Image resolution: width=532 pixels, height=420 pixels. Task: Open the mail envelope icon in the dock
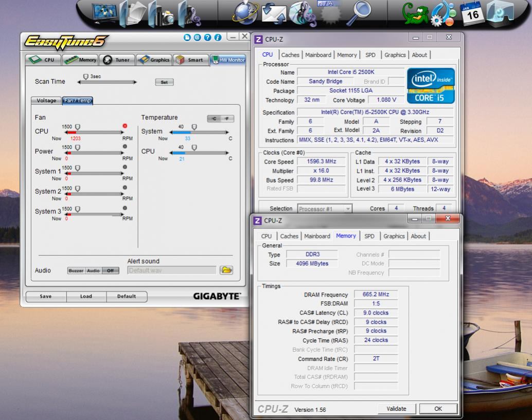click(274, 13)
